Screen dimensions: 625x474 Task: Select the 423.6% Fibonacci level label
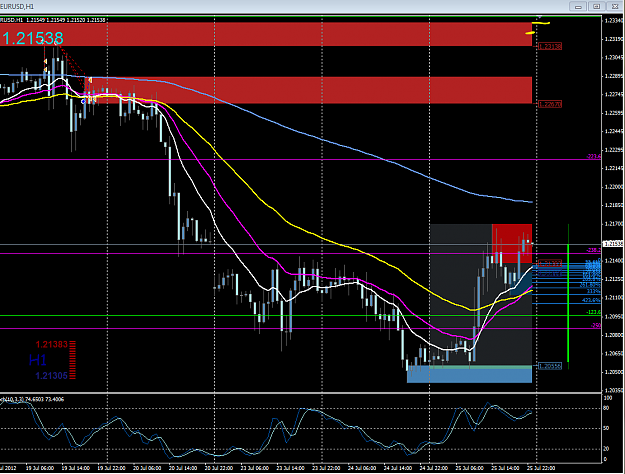[591, 300]
